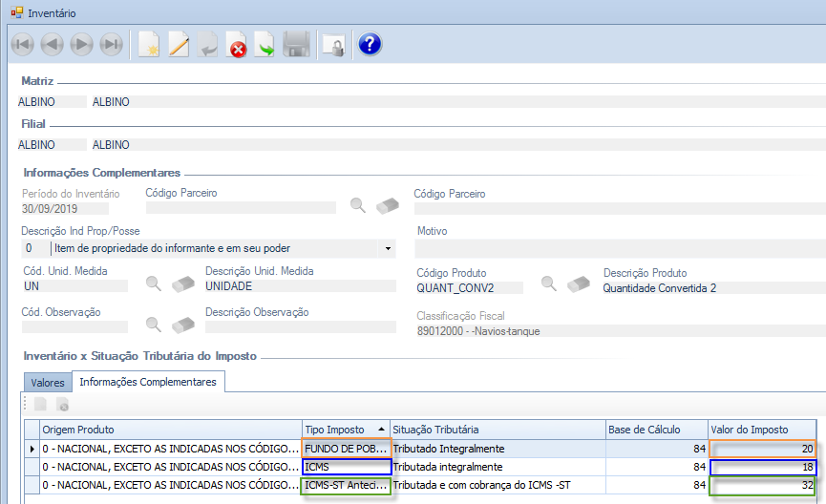Click the save floppy disk icon

[x=296, y=45]
